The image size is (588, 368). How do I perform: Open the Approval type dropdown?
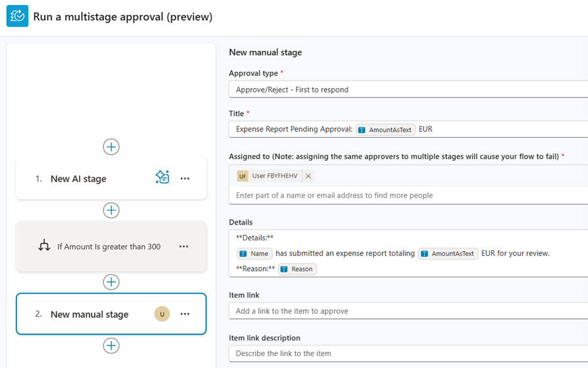[x=408, y=89]
